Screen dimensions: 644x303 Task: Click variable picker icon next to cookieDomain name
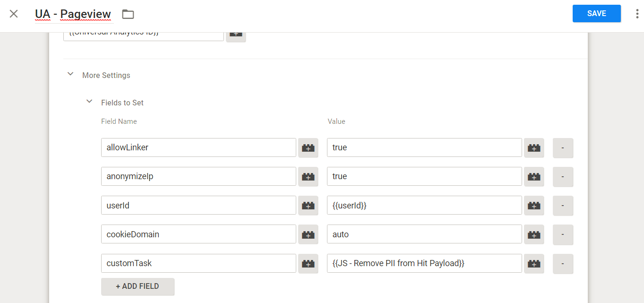pos(308,234)
